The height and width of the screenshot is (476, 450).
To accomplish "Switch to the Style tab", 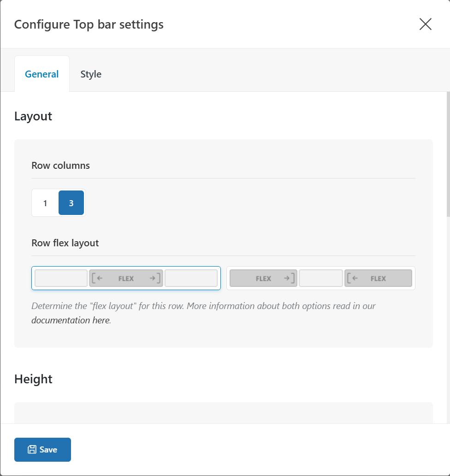I will click(91, 74).
